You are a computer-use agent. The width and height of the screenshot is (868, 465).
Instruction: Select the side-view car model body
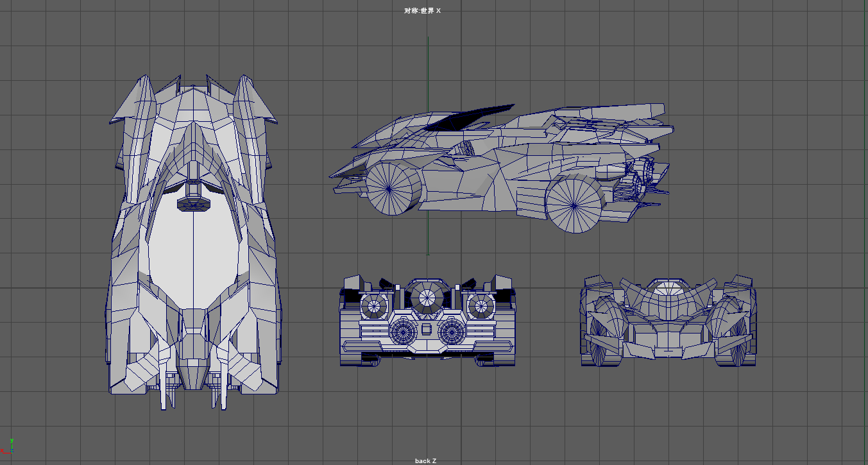click(502, 168)
